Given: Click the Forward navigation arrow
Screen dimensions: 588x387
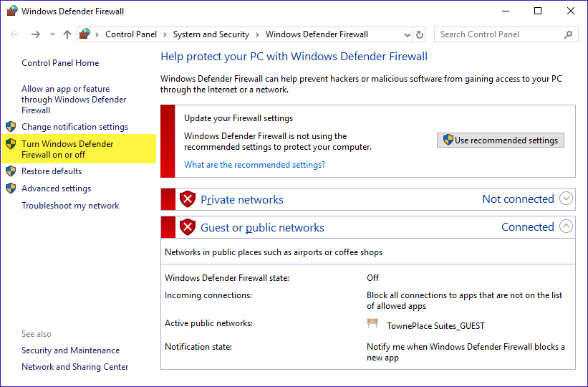Looking at the screenshot, I should [x=36, y=34].
